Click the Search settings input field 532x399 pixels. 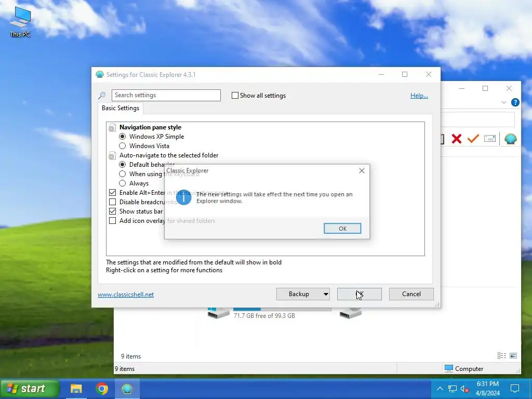click(166, 96)
